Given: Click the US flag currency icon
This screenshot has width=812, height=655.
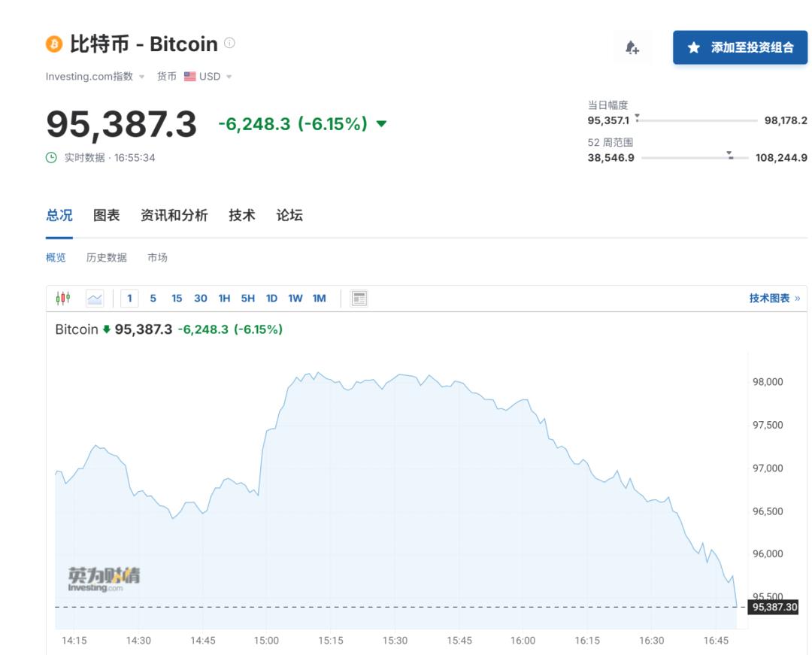Looking at the screenshot, I should click(x=189, y=77).
